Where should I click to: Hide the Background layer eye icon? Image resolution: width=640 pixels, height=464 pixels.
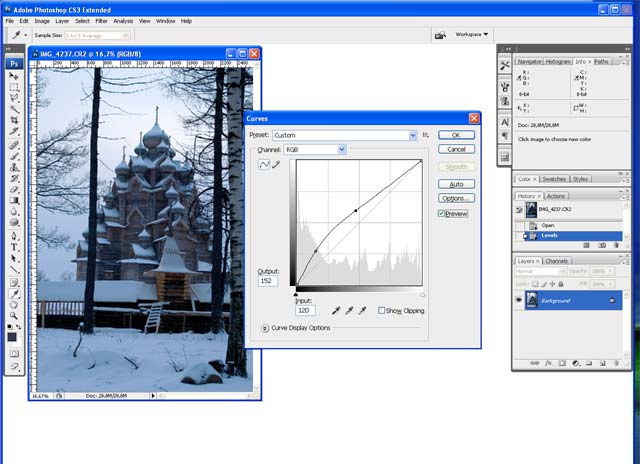click(519, 299)
